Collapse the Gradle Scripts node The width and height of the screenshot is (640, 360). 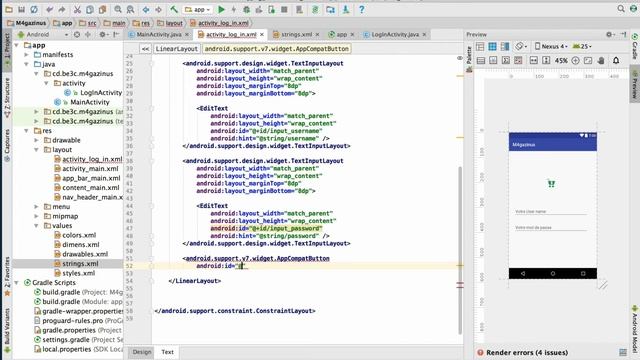coord(17,282)
